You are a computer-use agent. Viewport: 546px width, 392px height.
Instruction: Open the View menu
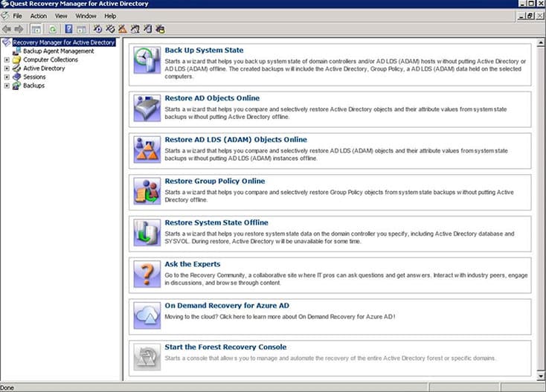point(61,16)
